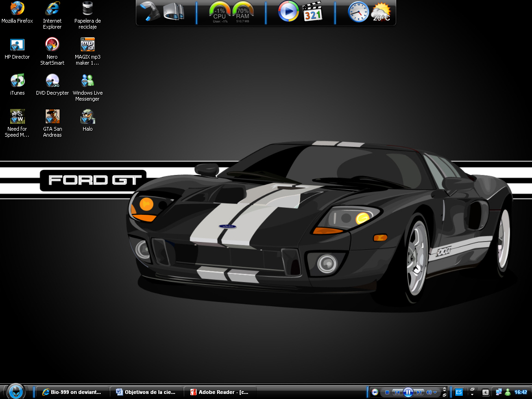Select MAGIX mp3 maker icon
Screen dimensions: 532x399
[x=88, y=52]
